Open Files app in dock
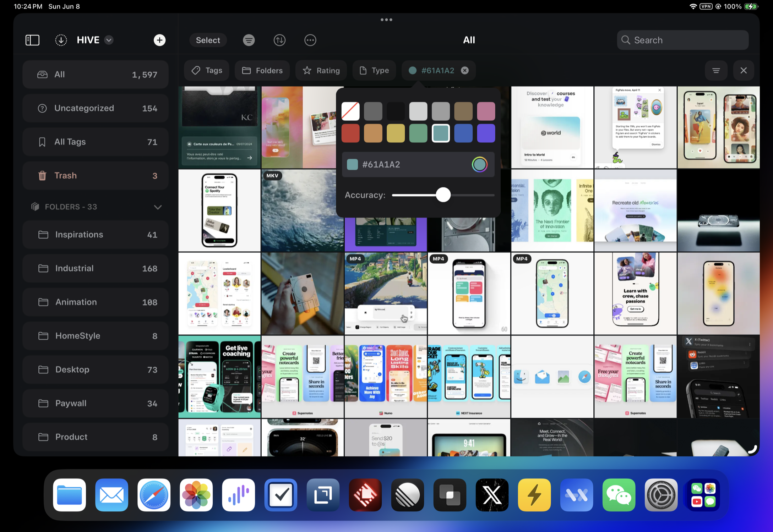The image size is (773, 532). 70,495
